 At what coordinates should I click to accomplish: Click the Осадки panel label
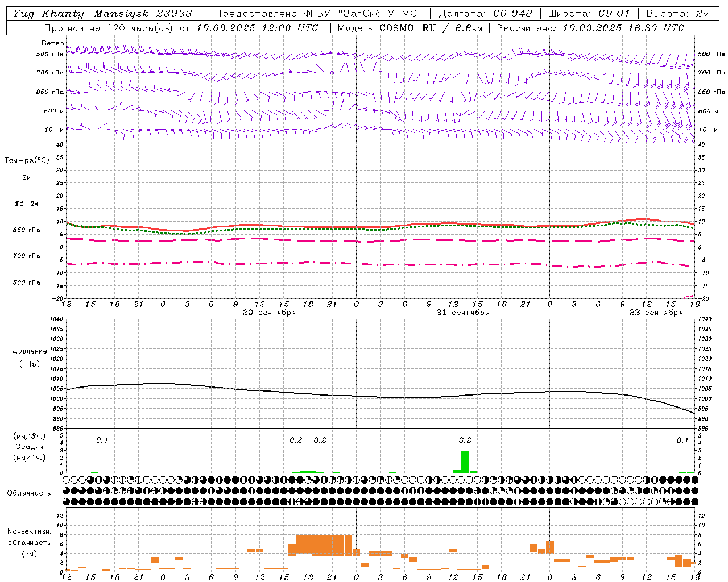coord(30,447)
